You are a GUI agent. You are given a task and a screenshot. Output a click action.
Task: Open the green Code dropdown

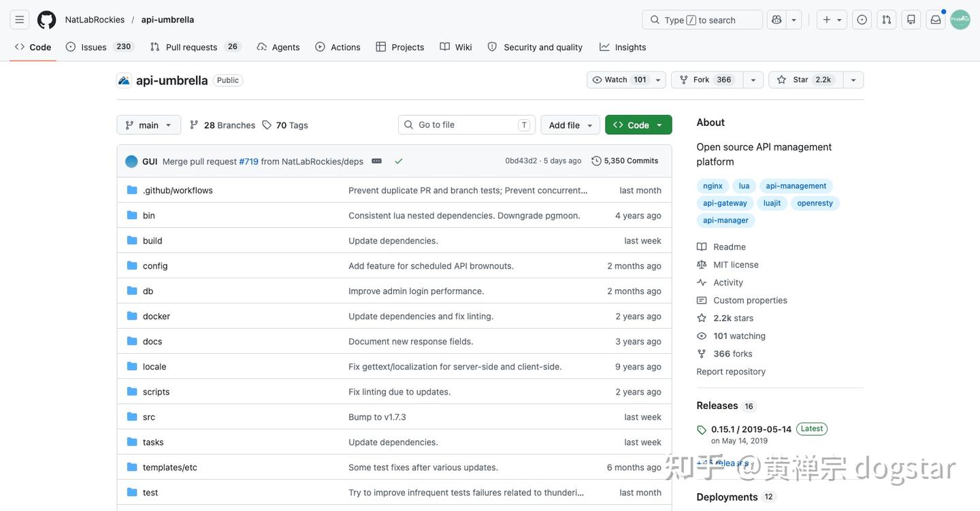coord(638,125)
